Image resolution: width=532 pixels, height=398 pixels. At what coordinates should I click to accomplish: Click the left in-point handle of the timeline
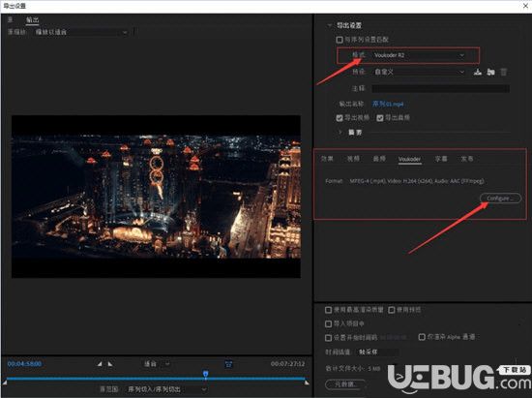click(5, 383)
